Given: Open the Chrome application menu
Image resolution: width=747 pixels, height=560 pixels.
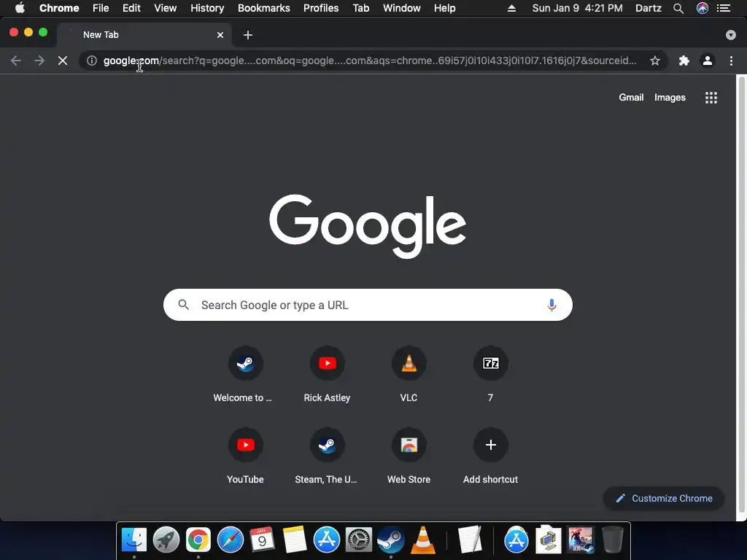Looking at the screenshot, I should (x=59, y=8).
